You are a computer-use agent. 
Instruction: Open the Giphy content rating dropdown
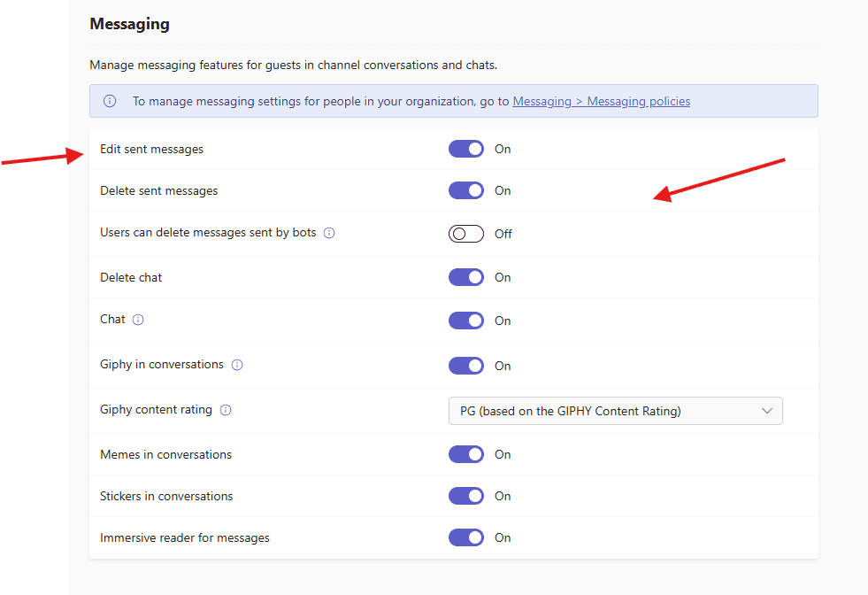[x=615, y=411]
